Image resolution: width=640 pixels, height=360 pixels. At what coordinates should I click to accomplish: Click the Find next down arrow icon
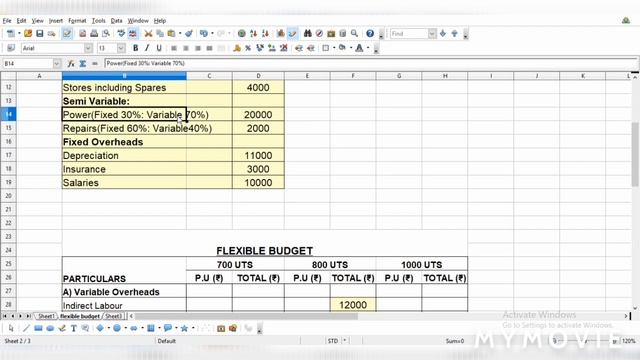click(443, 34)
